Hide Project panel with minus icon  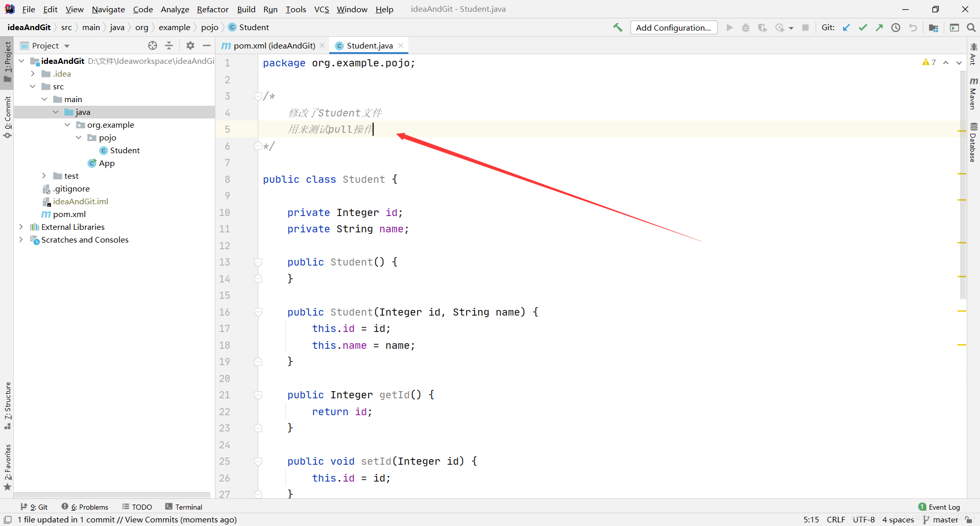[x=207, y=45]
